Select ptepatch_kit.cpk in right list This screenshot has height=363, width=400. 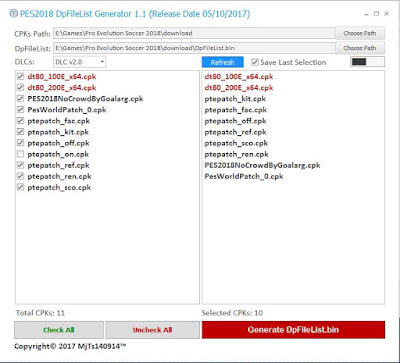pos(235,99)
